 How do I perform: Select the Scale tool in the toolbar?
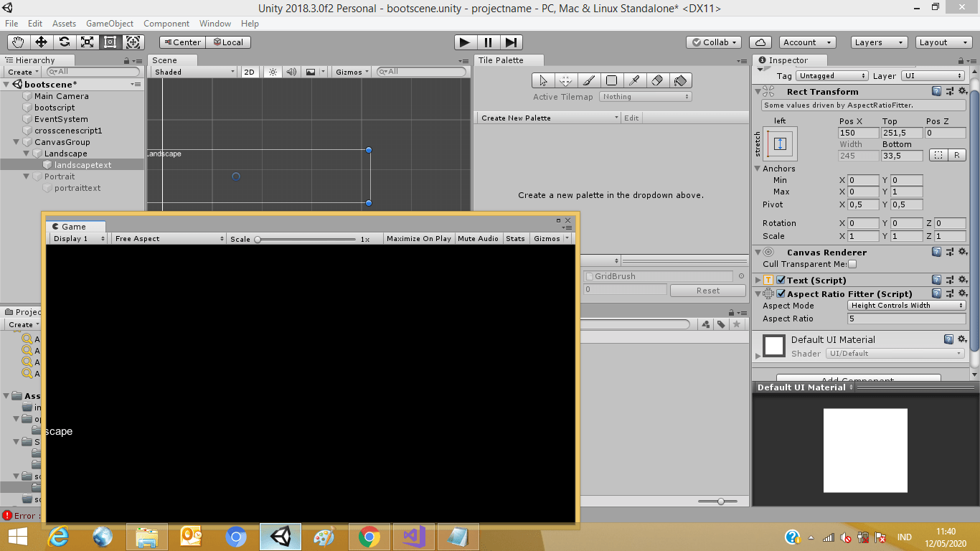click(88, 42)
